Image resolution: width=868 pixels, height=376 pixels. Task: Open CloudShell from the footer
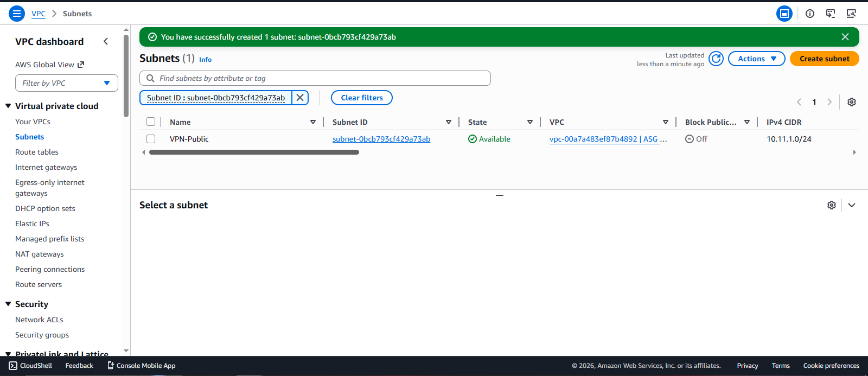point(30,366)
